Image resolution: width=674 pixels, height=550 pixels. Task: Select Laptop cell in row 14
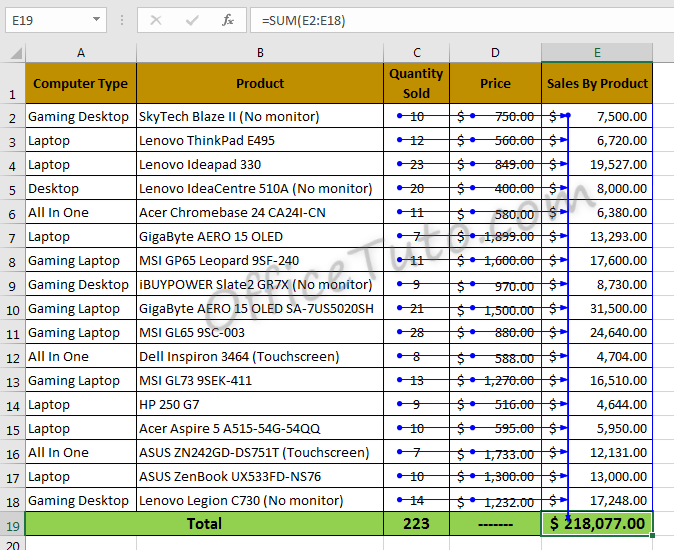81,404
